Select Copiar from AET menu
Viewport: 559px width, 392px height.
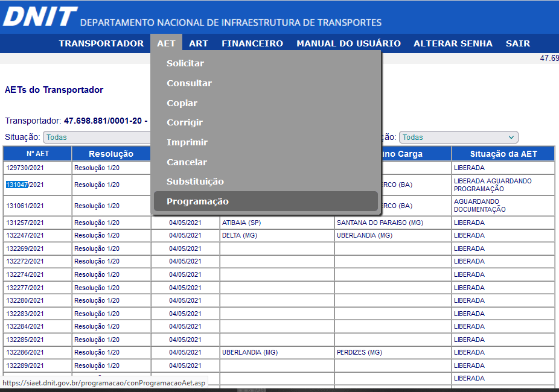click(x=182, y=103)
